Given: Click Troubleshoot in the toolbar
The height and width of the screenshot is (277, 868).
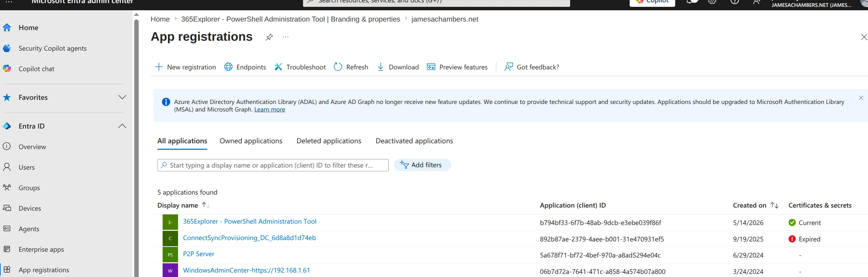Looking at the screenshot, I should [300, 67].
